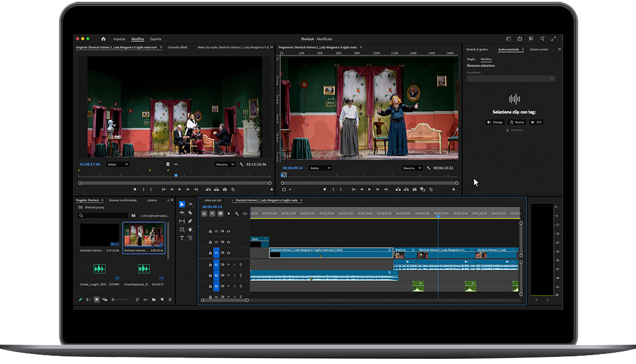Expand hidden right panel tabs chevron
636x364 pixels.
559,49
